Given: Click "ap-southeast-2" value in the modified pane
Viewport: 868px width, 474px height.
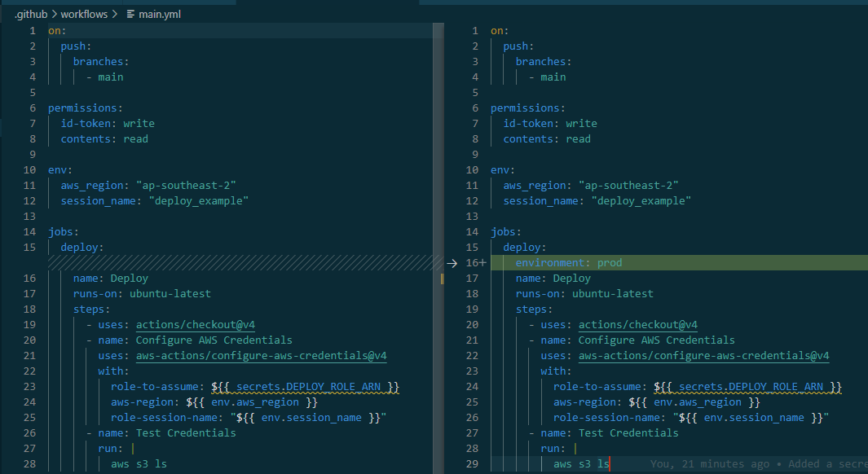Looking at the screenshot, I should 628,186.
